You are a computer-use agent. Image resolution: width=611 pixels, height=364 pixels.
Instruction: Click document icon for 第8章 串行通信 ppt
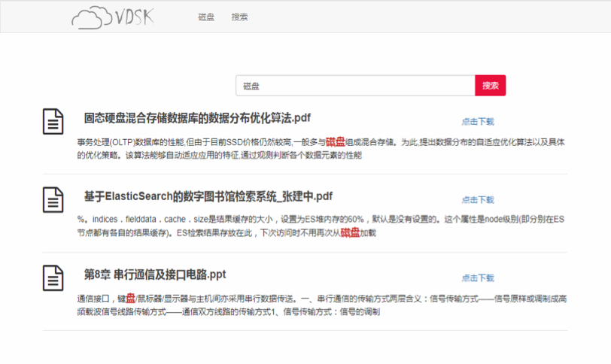click(53, 278)
